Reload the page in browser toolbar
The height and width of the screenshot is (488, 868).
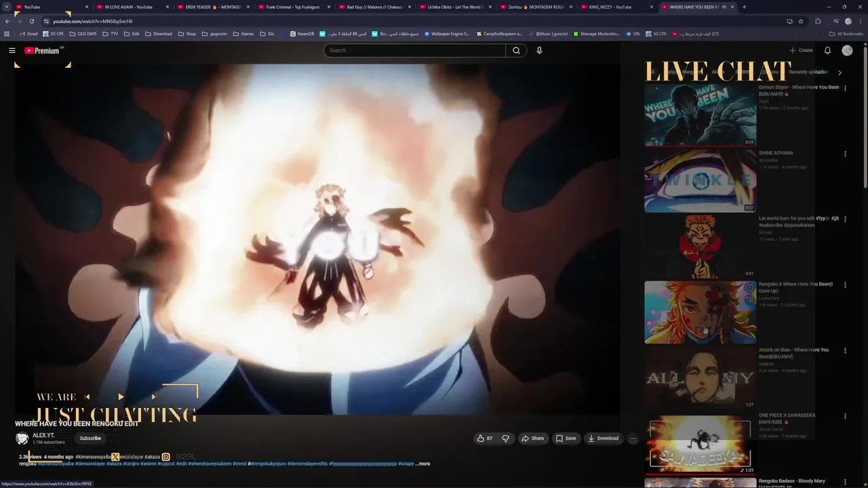pos(31,21)
